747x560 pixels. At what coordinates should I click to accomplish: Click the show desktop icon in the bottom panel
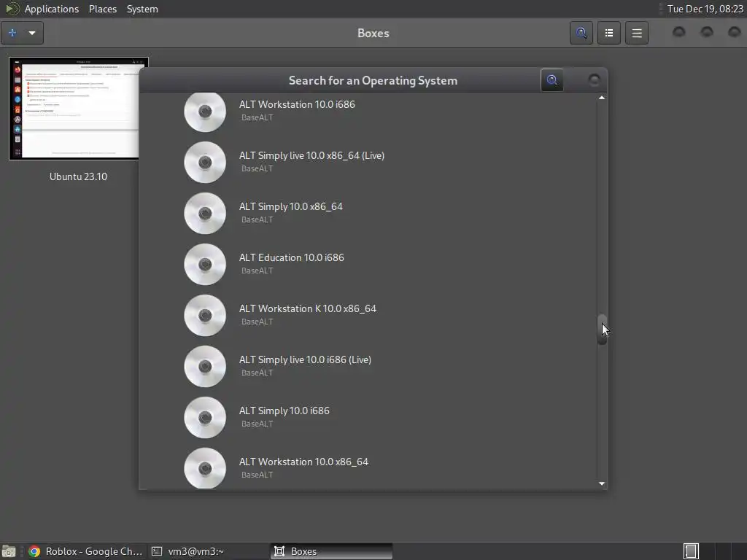9,551
